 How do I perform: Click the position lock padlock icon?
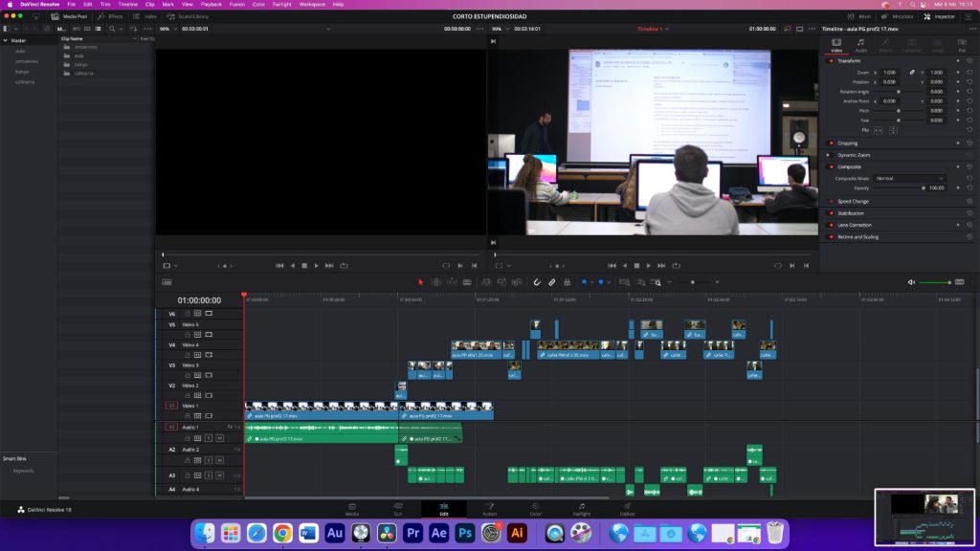[x=567, y=282]
